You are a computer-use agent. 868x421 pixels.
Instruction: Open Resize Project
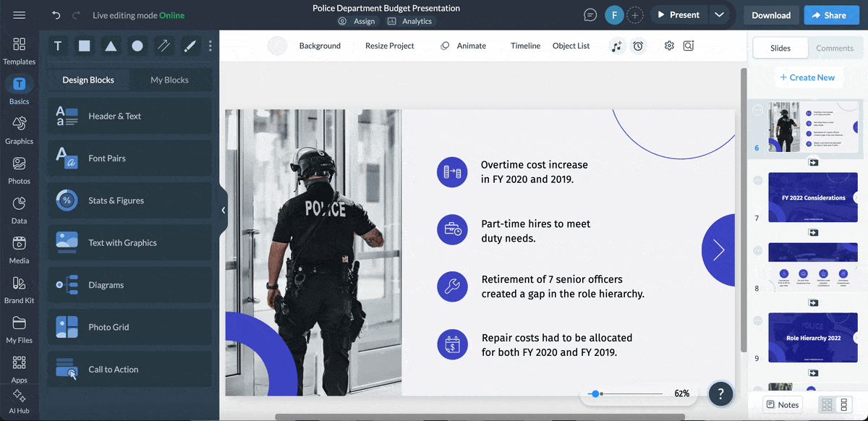click(390, 46)
